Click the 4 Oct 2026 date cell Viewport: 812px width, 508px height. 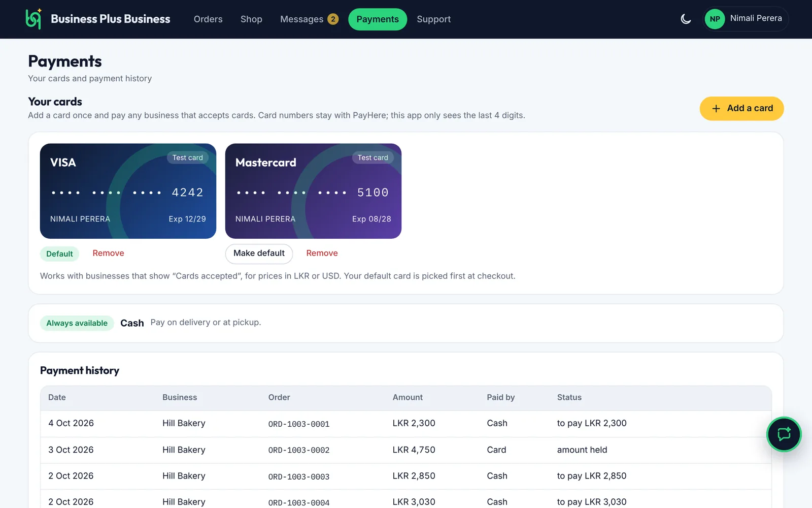coord(71,423)
